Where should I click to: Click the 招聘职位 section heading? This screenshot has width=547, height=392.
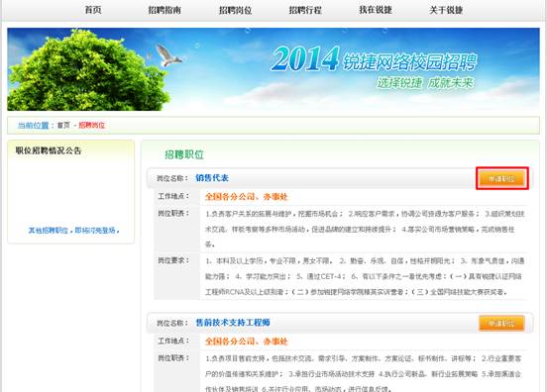(184, 154)
